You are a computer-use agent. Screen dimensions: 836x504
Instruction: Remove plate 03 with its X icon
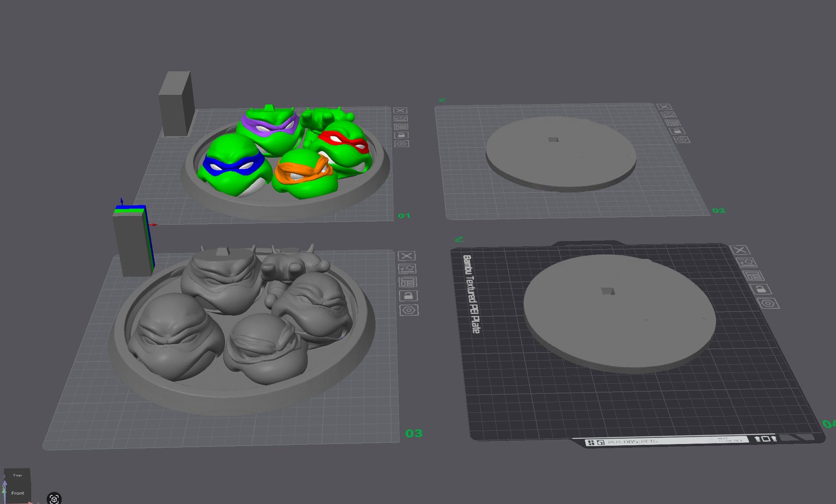click(407, 256)
